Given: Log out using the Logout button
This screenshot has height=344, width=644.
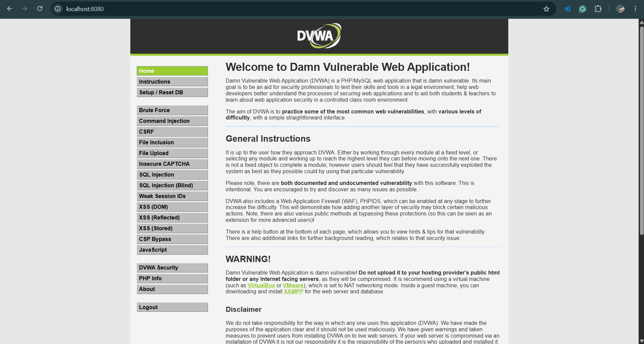Looking at the screenshot, I should 172,307.
